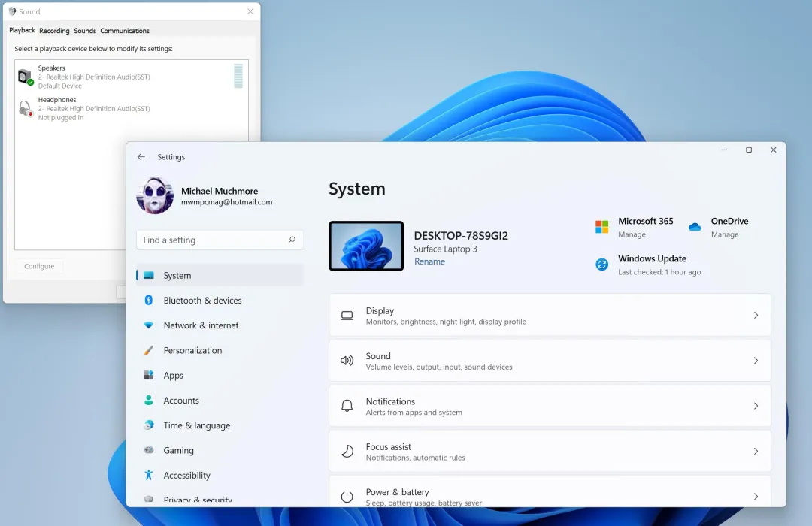Expand the Display settings chevron

click(x=756, y=316)
